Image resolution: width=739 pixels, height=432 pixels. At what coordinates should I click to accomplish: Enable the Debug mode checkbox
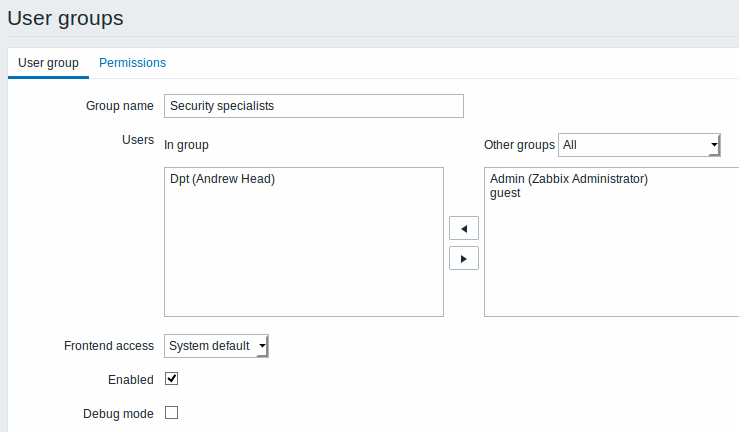(x=171, y=412)
